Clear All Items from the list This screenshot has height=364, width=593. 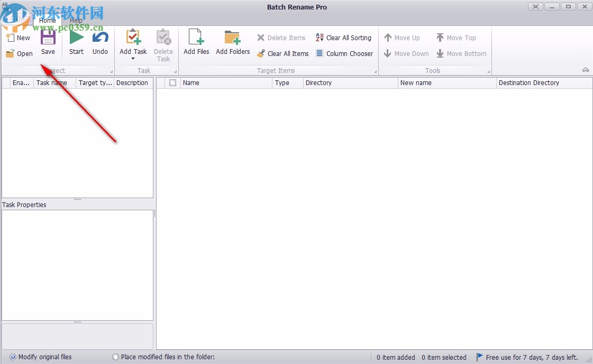pyautogui.click(x=283, y=53)
